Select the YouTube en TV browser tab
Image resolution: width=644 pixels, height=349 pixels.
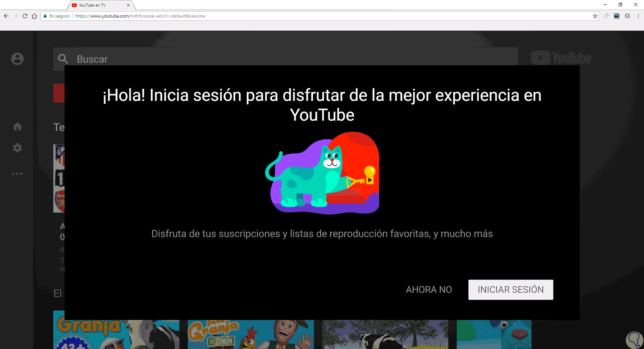101,5
